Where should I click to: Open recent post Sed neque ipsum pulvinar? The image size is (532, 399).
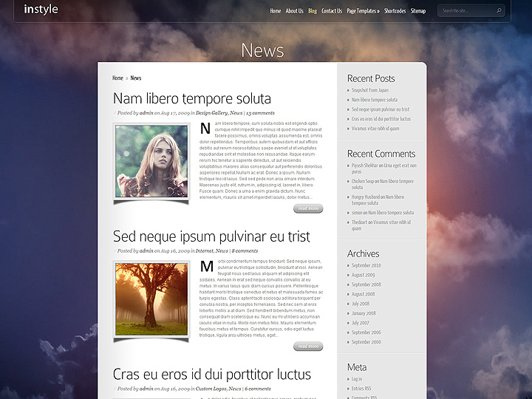[x=381, y=109]
